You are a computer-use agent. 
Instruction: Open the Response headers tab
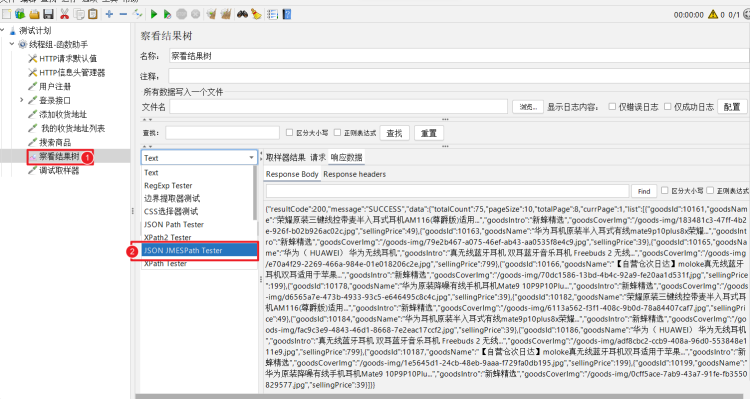tap(354, 174)
